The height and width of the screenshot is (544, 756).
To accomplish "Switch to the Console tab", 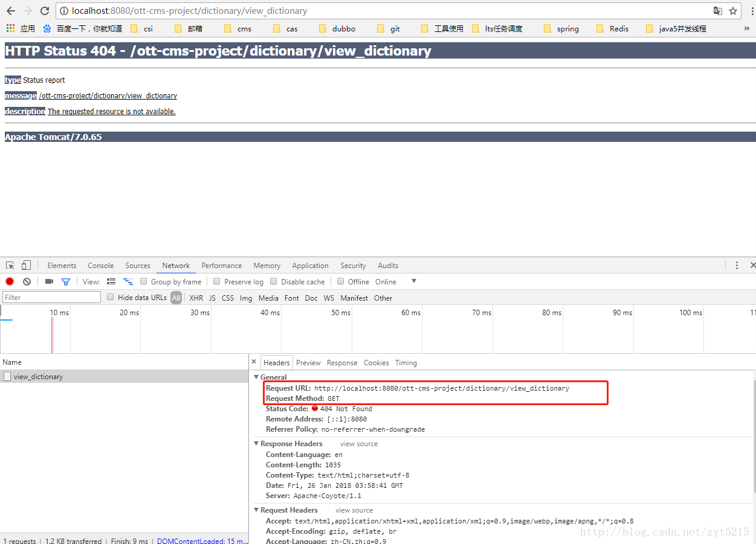I will pyautogui.click(x=101, y=265).
